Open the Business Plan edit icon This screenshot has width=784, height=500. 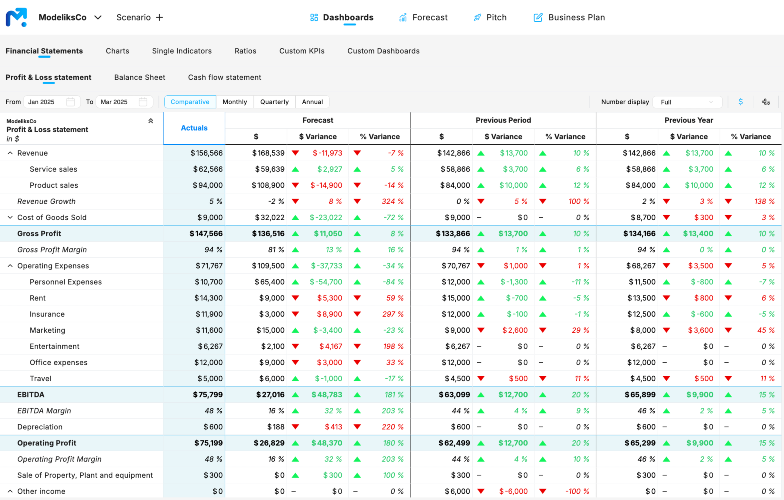coord(538,18)
